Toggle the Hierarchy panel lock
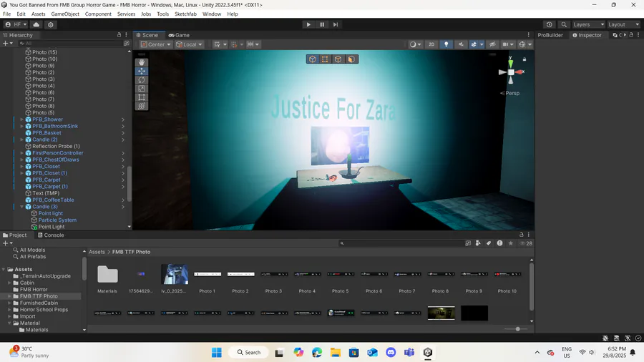This screenshot has width=644, height=362. (x=119, y=35)
